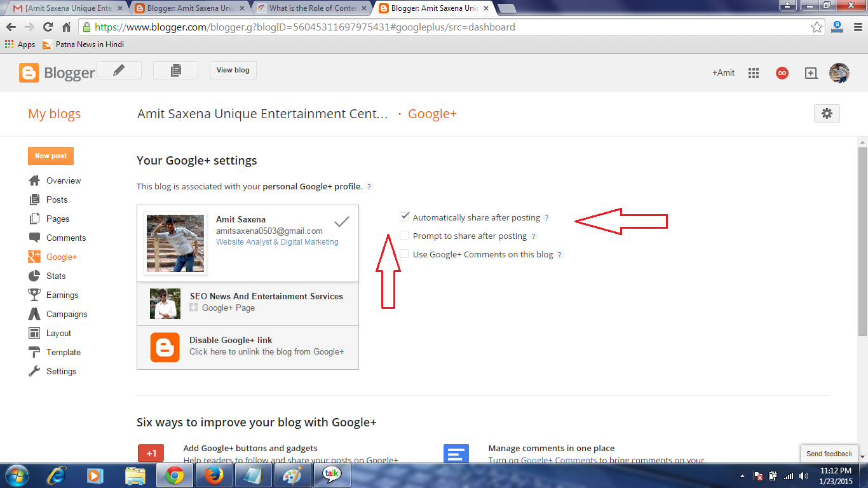Image resolution: width=868 pixels, height=488 pixels.
Task: Click the Pages icon in sidebar
Action: tap(34, 219)
